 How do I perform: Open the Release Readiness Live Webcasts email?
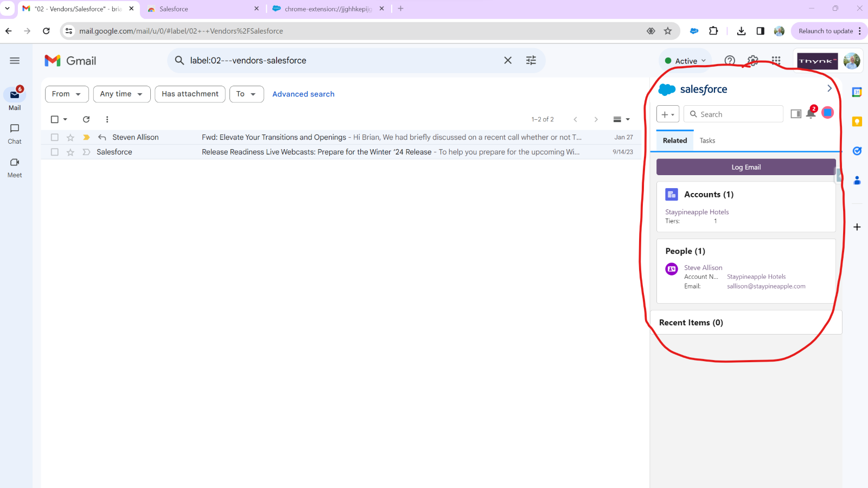click(341, 152)
